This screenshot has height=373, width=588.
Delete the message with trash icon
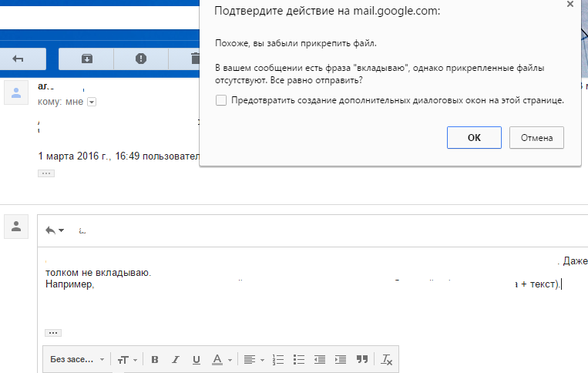pos(195,59)
